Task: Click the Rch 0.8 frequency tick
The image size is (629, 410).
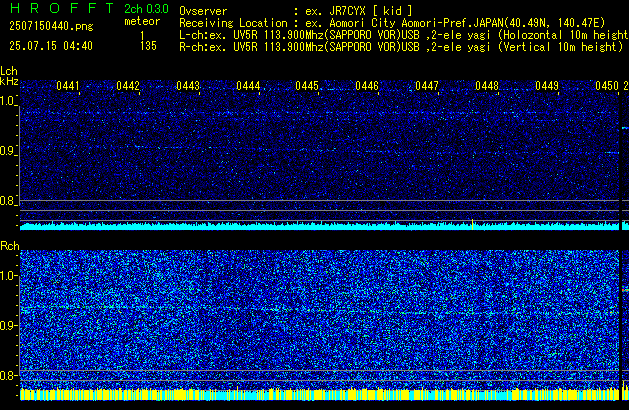Action: 8,375
